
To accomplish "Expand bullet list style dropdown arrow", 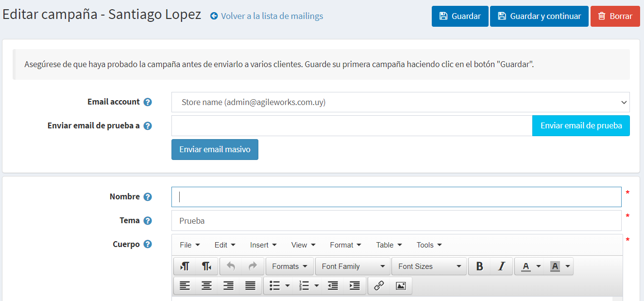I will 288,286.
